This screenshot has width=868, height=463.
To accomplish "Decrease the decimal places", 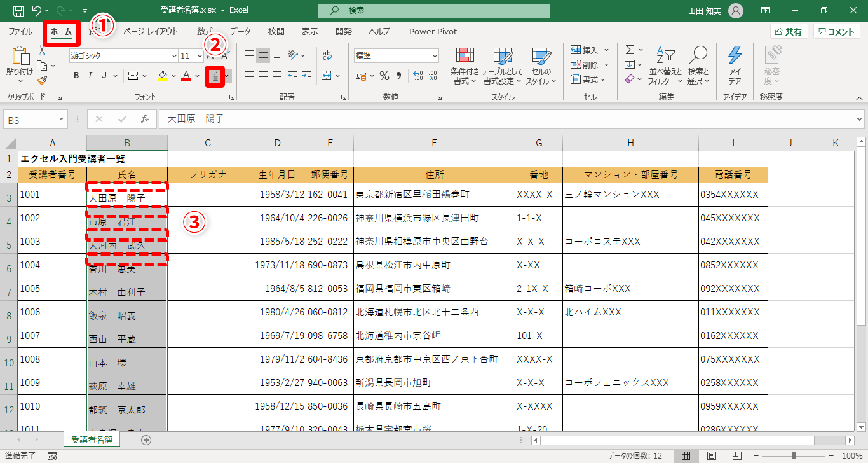I will pos(433,76).
